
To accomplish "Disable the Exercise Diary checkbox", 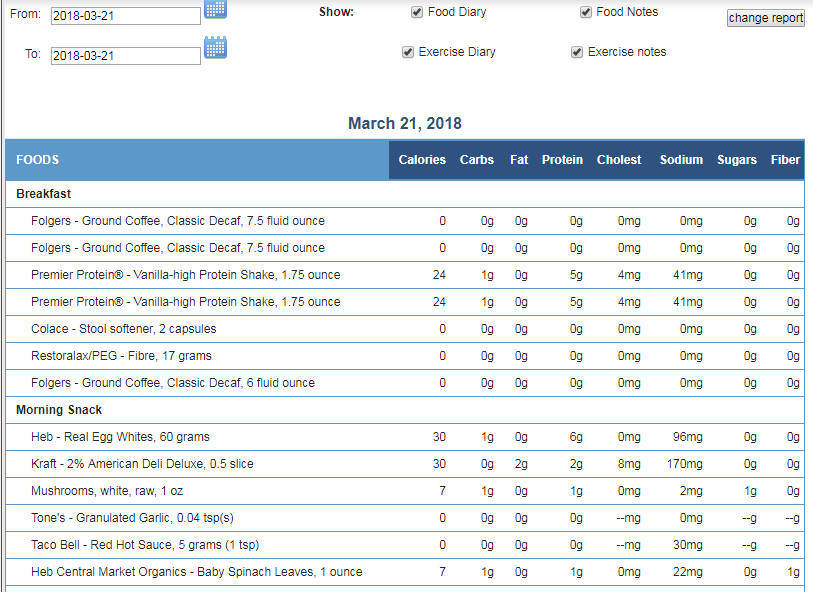I will (x=408, y=52).
